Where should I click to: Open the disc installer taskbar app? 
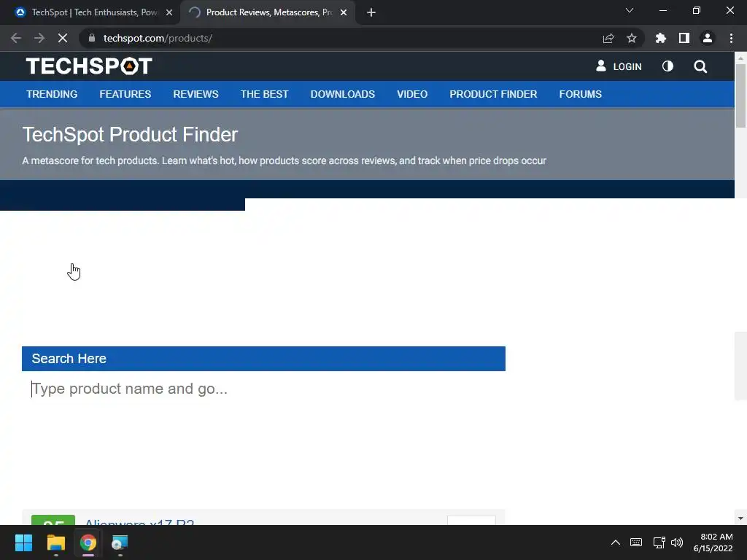[x=120, y=542]
